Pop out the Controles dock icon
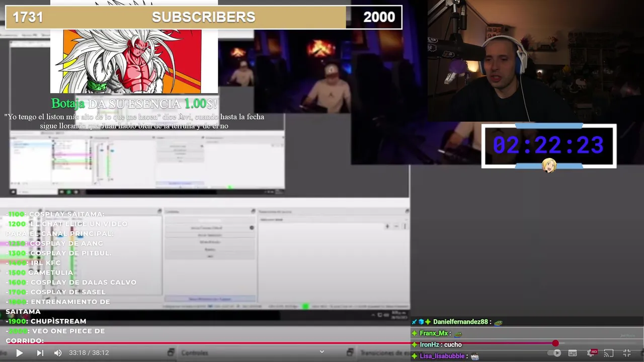644x362 pixels. [171, 352]
